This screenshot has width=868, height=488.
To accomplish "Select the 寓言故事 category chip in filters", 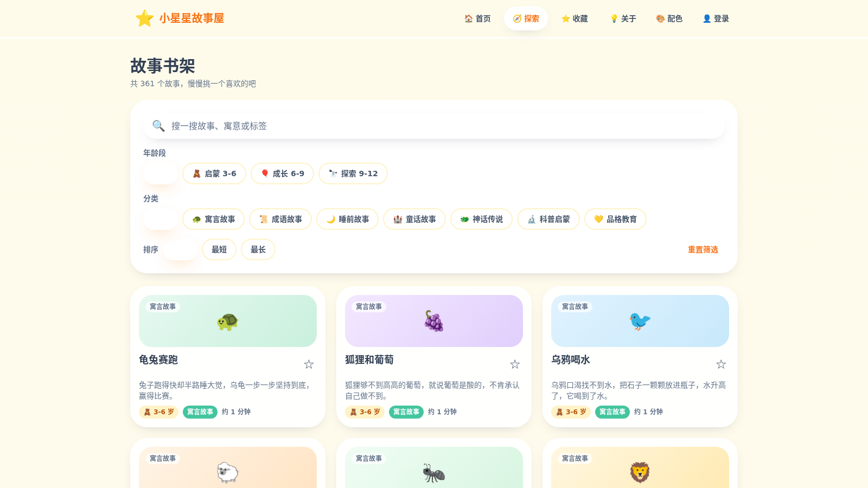I will pyautogui.click(x=214, y=219).
